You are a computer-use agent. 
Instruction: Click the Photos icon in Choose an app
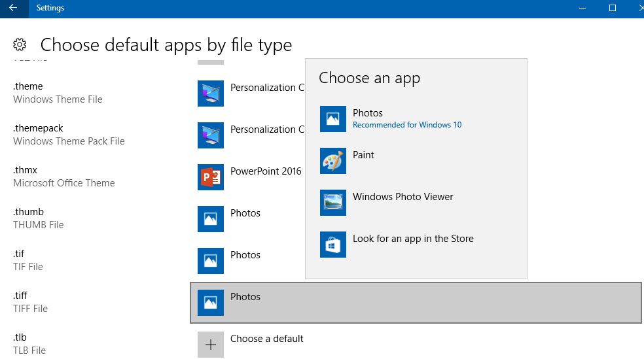(x=333, y=119)
